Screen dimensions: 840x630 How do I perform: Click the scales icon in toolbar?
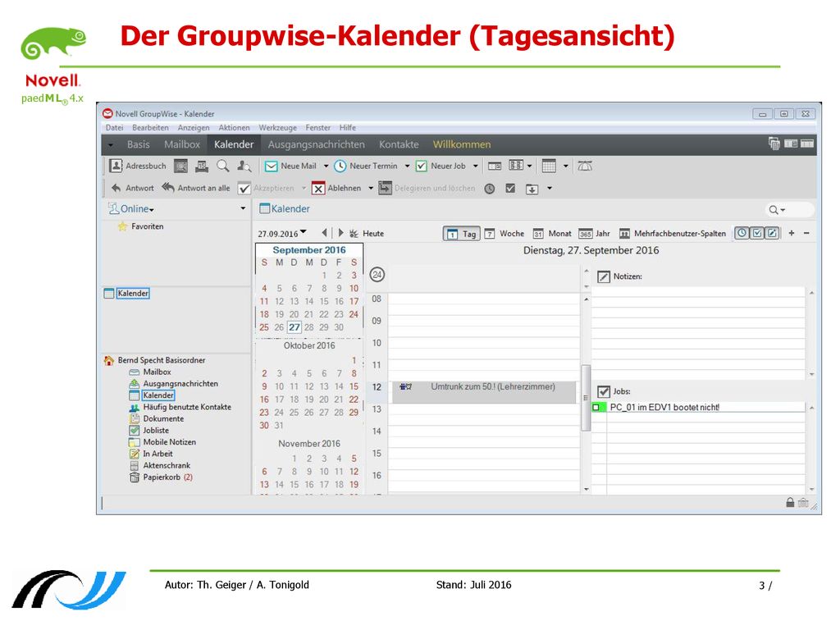(585, 166)
